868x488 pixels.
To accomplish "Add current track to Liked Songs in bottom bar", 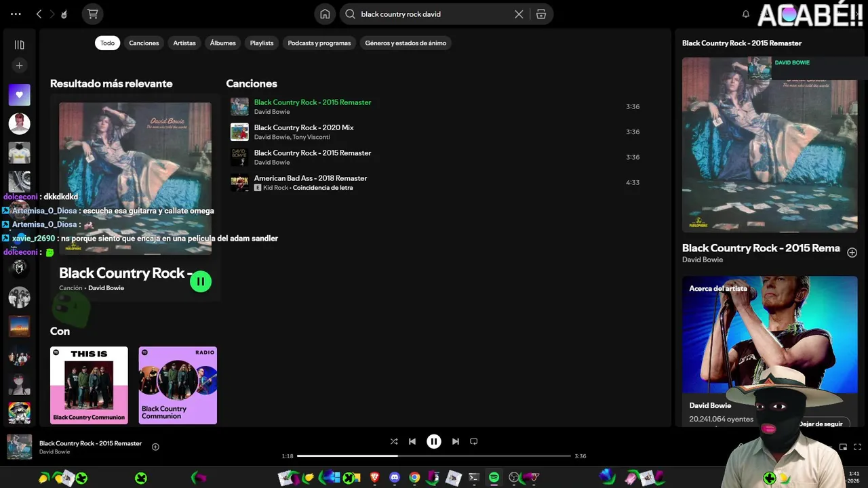I will click(x=155, y=447).
